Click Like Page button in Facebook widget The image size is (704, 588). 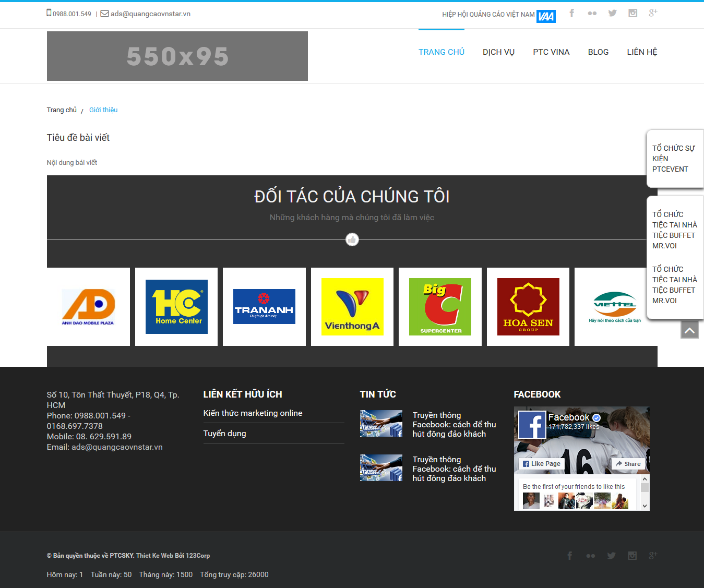coord(542,464)
